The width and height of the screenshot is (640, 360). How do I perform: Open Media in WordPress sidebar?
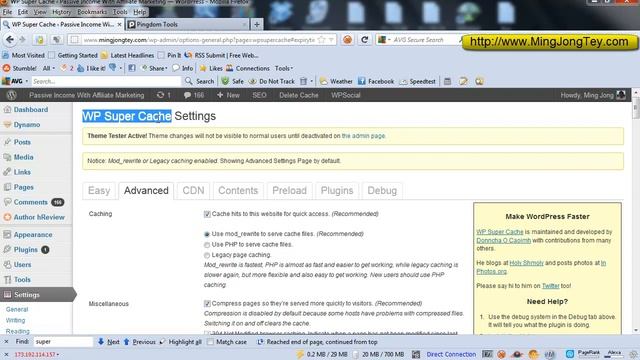[23, 157]
